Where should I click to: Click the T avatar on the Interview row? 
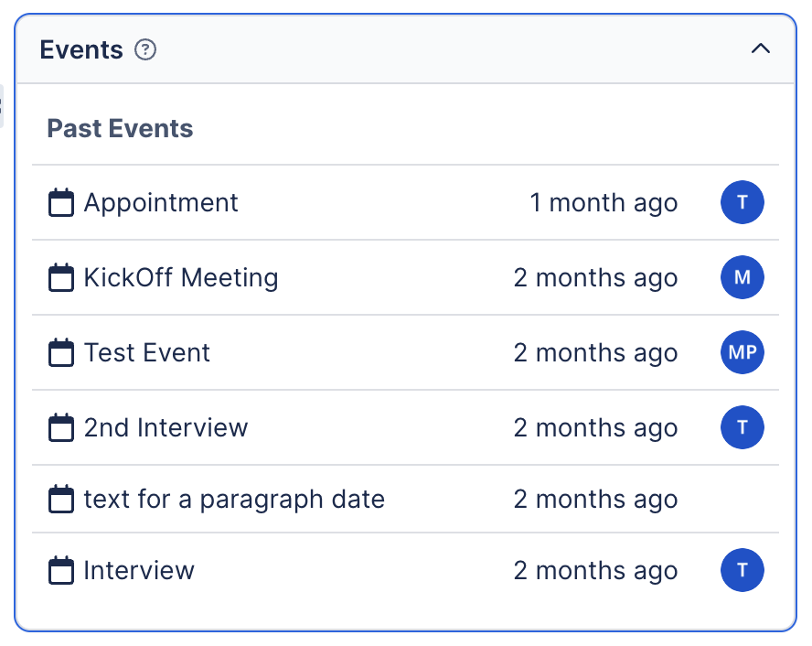tap(743, 571)
